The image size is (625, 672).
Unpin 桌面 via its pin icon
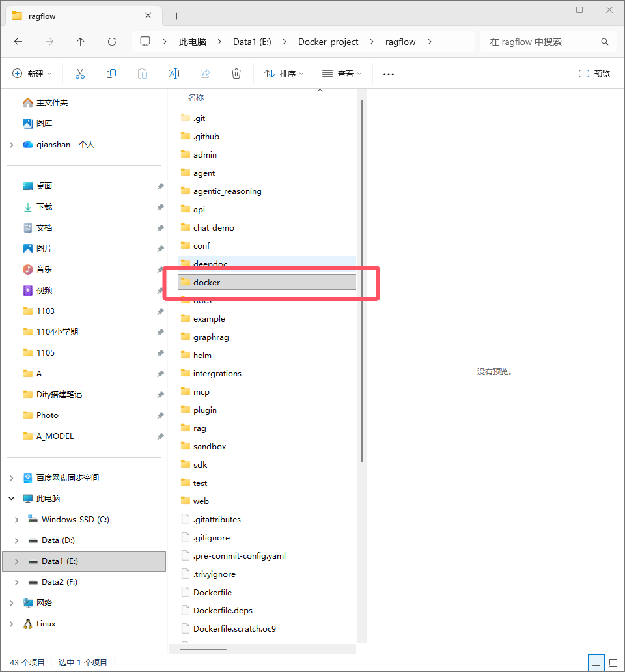click(160, 186)
